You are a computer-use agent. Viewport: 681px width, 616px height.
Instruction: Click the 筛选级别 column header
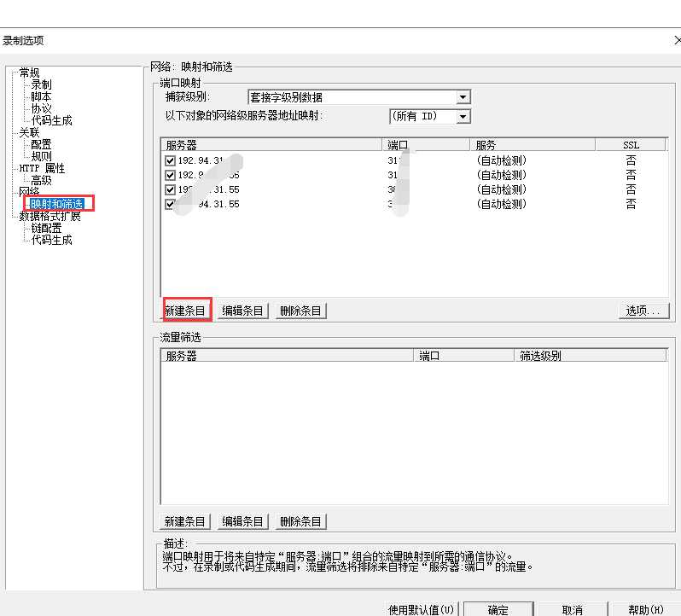click(x=591, y=356)
